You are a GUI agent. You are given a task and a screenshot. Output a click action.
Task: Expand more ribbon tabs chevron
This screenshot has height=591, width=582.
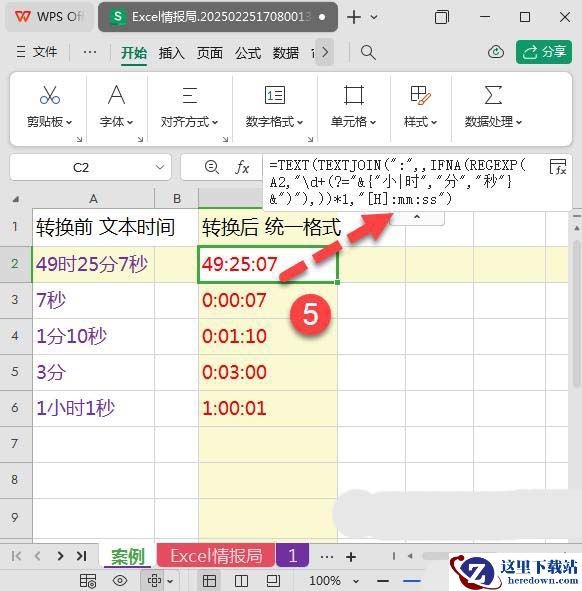(x=325, y=52)
